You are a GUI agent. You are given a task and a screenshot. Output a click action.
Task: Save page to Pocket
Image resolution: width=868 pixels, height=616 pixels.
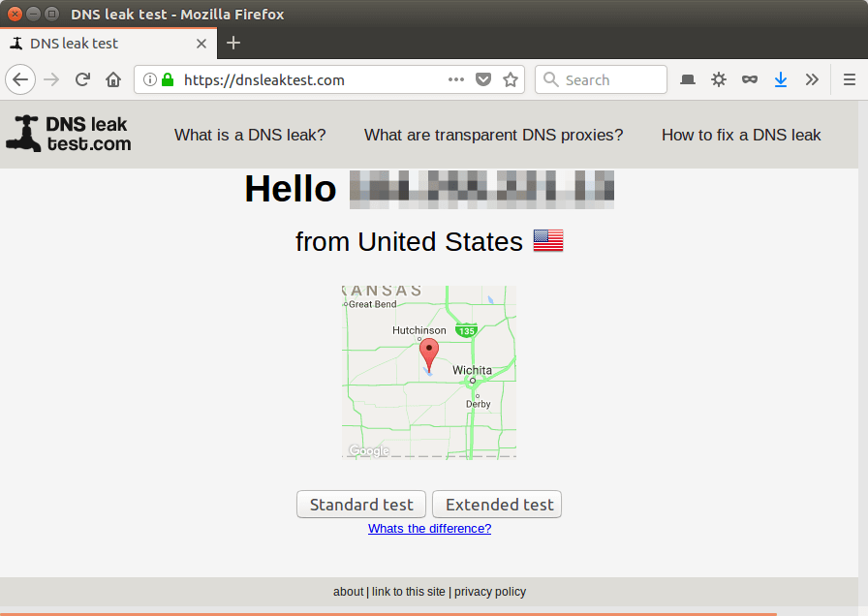coord(483,79)
